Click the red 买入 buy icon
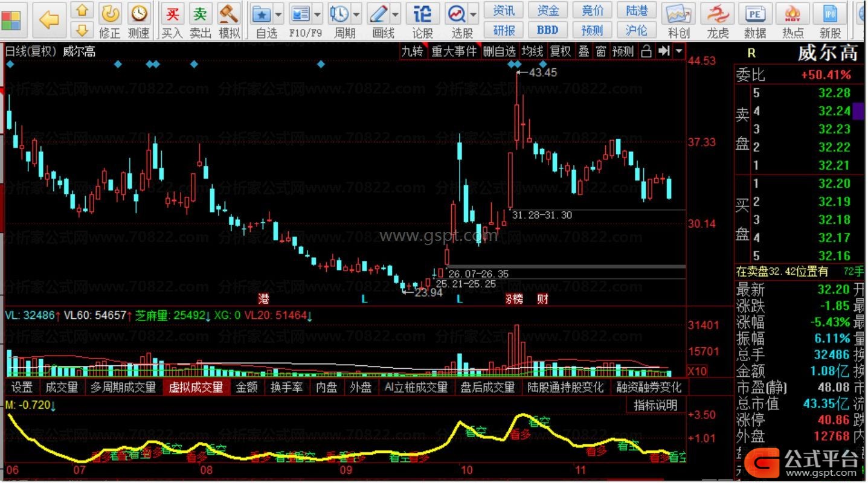Screen dimensions: 868x483 [173, 21]
